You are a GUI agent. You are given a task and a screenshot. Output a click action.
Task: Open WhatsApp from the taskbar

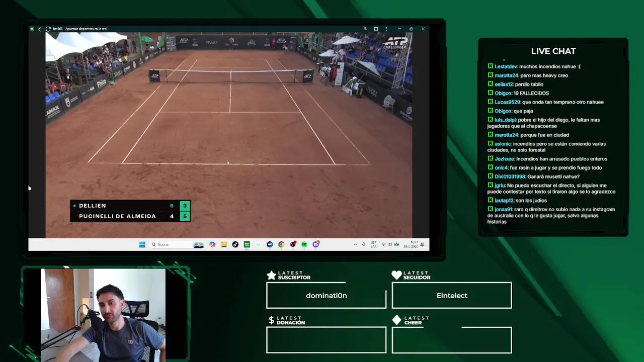click(258, 244)
